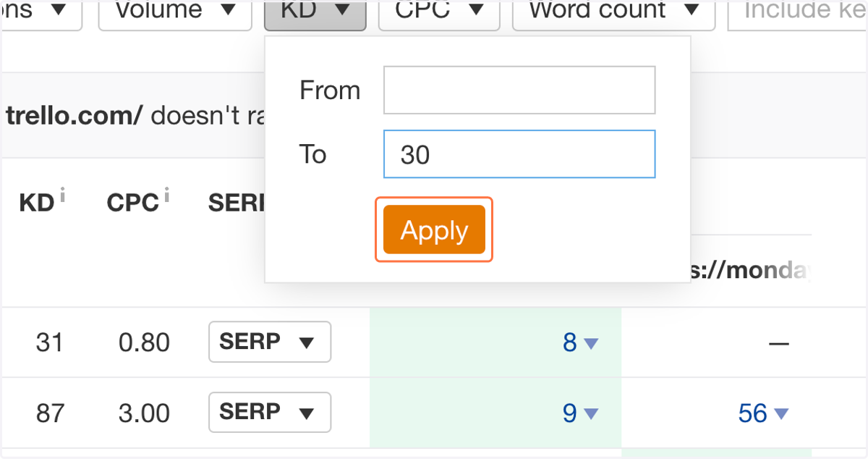Show KD column info tooltip icon
This screenshot has width=868, height=459.
pos(62,195)
